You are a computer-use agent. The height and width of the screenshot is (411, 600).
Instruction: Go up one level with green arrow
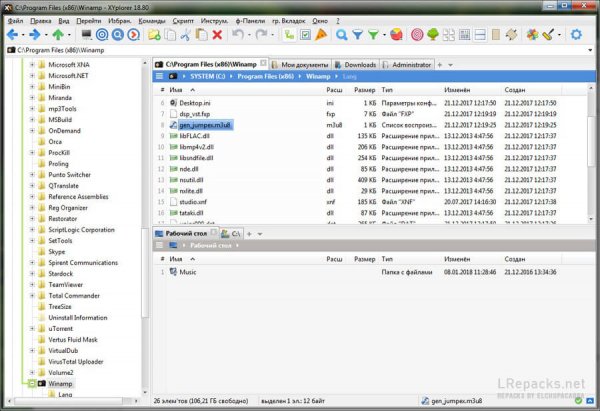tap(58, 35)
